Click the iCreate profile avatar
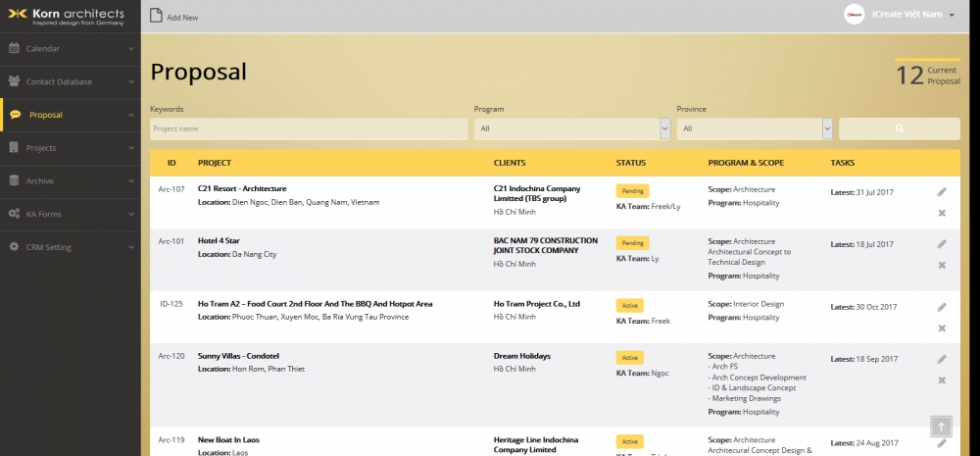980x456 pixels. [854, 15]
